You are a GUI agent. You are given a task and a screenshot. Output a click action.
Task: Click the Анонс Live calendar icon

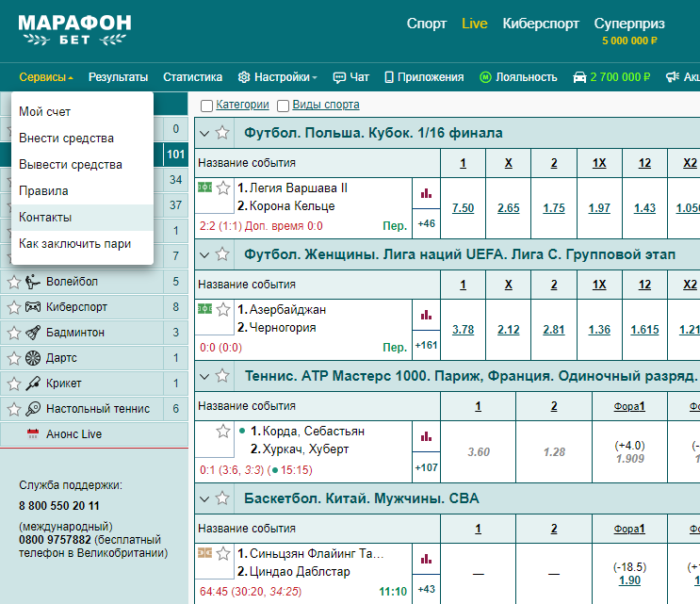point(33,433)
